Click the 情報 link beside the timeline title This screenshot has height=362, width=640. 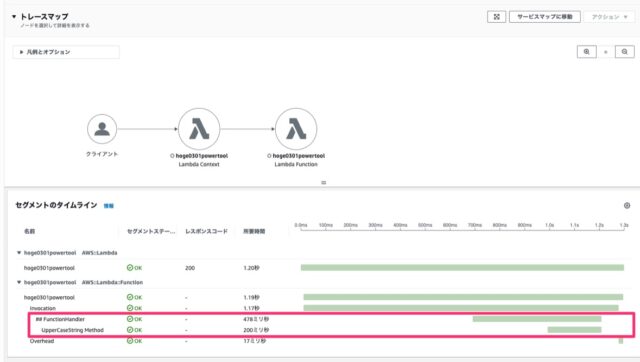109,206
